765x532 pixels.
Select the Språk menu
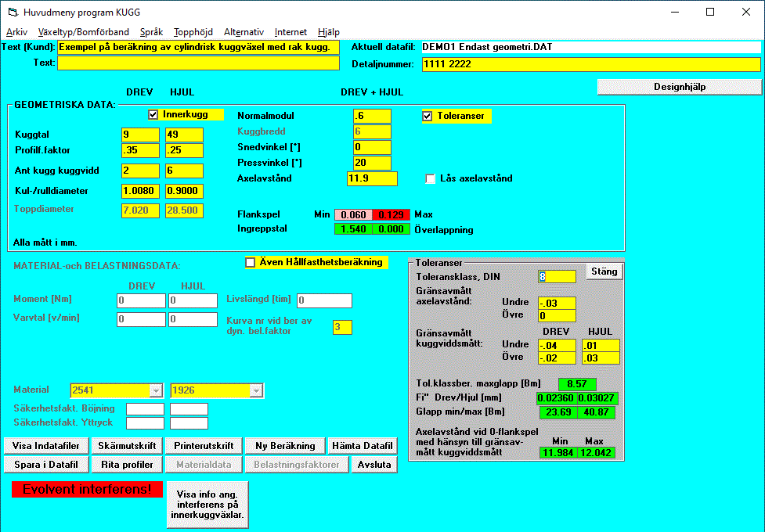pos(151,32)
